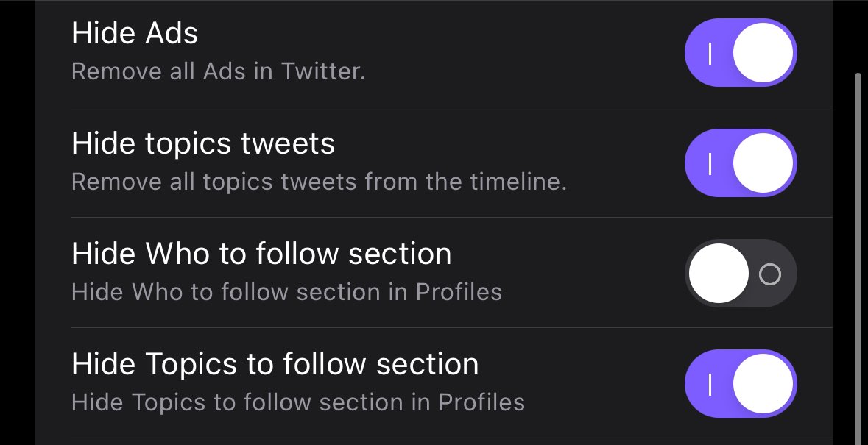
Task: Select the "Hide topics tweets" title text
Action: [203, 143]
